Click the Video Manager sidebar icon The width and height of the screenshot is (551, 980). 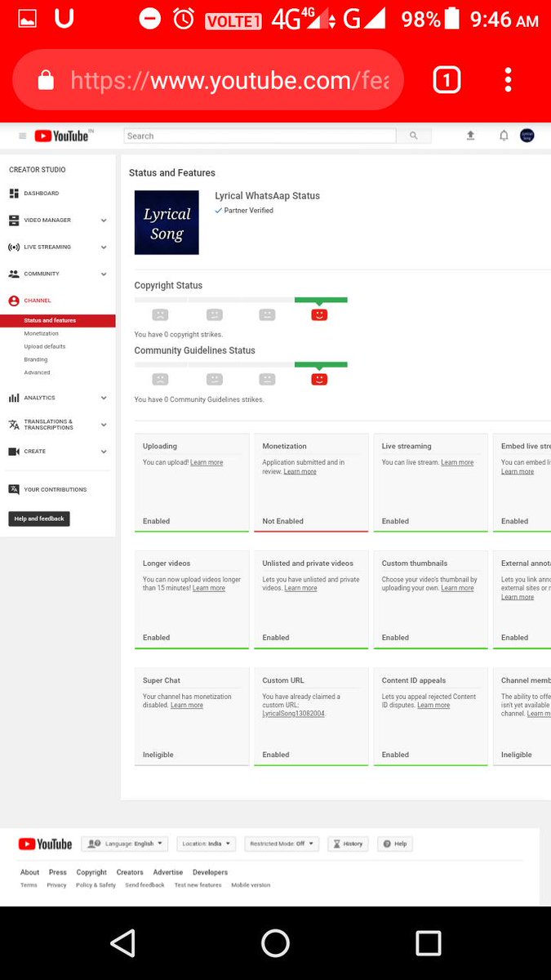coord(14,220)
